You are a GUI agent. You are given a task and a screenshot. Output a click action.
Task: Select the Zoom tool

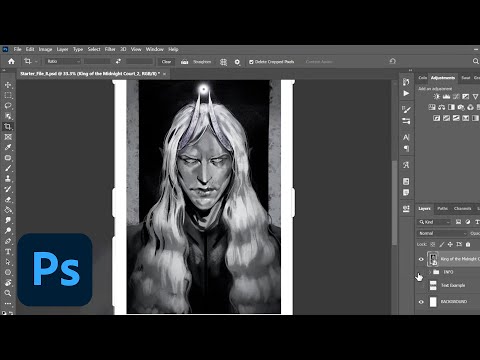[8, 293]
